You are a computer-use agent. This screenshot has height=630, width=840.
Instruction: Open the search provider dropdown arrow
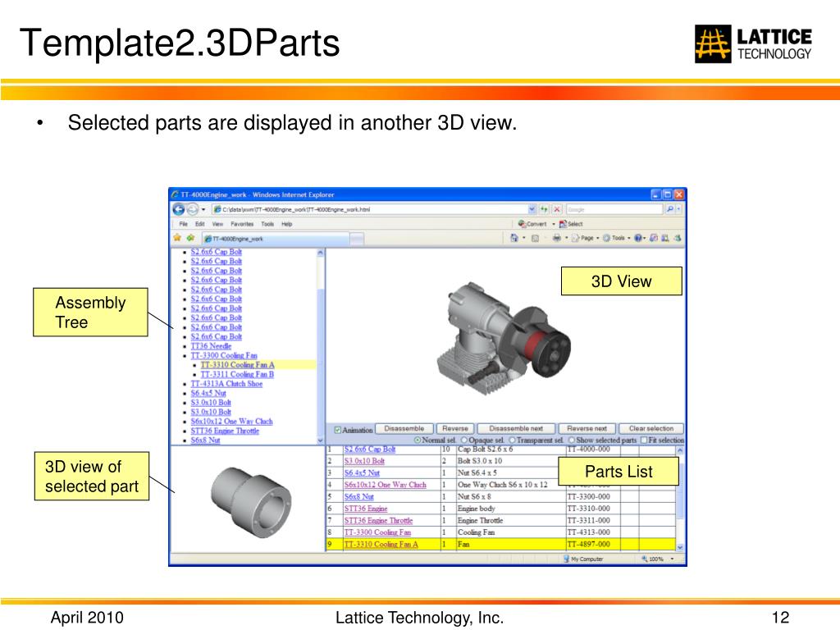(x=678, y=209)
